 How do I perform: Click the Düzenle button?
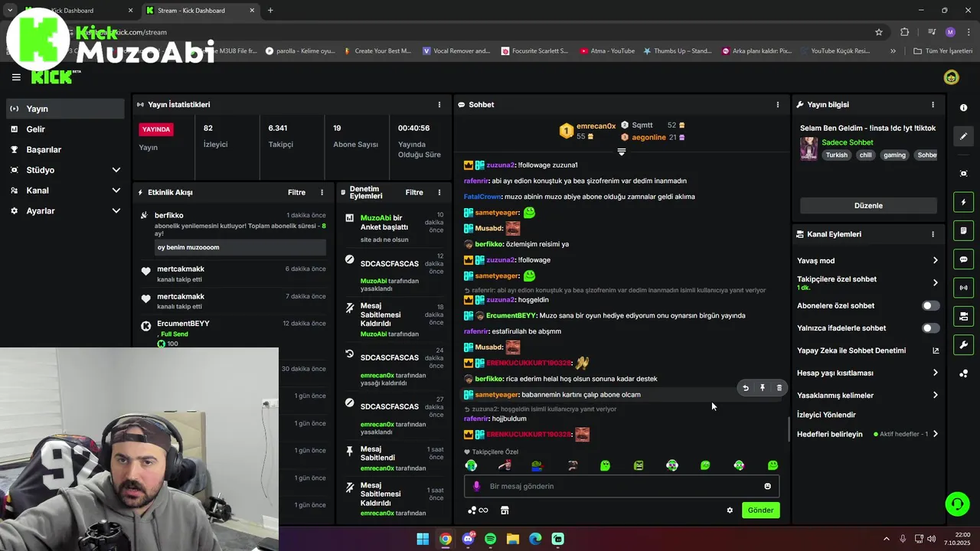point(868,206)
